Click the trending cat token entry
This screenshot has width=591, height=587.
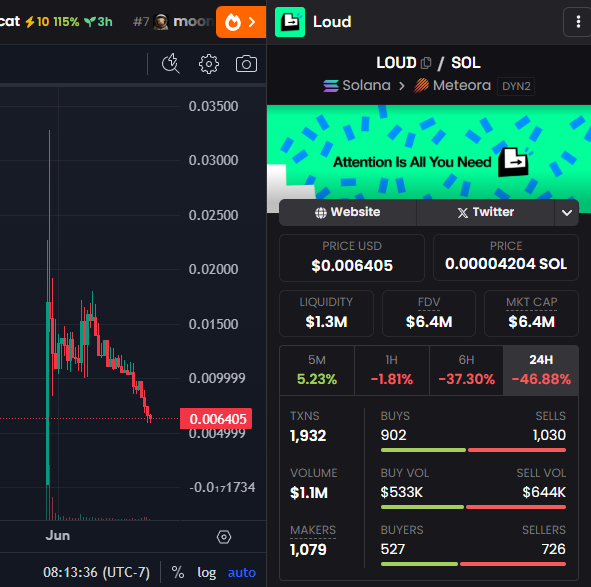click(x=57, y=22)
